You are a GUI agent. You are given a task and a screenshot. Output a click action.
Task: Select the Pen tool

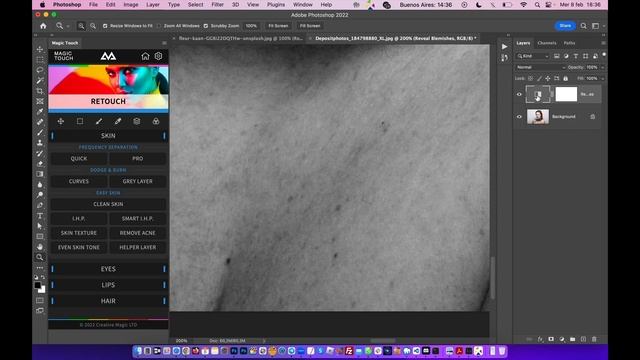[x=40, y=205]
